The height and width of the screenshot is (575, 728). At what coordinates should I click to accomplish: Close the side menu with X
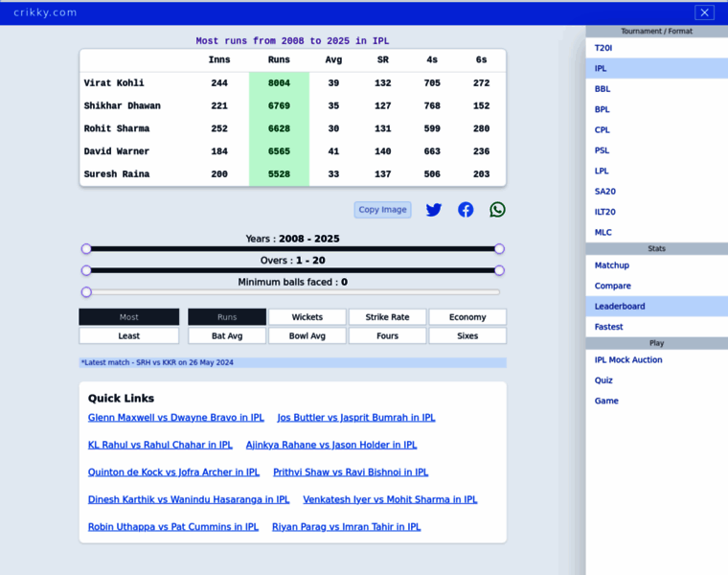point(704,12)
